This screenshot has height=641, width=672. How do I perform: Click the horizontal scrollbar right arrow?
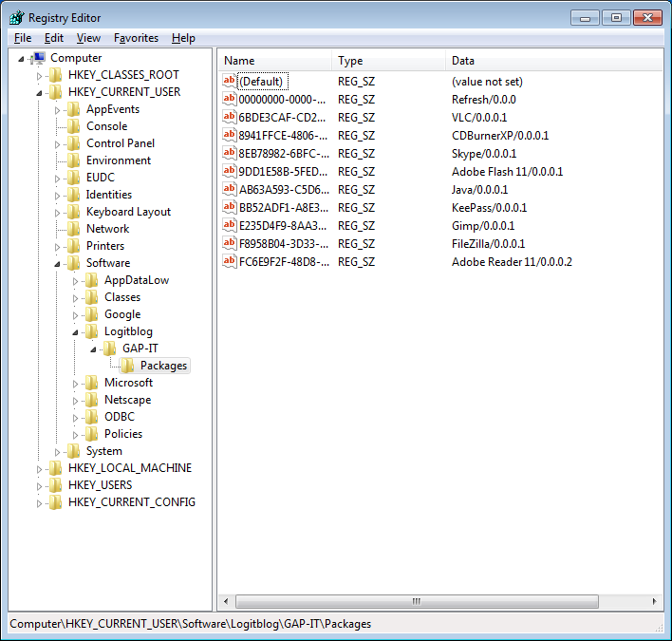(x=654, y=601)
